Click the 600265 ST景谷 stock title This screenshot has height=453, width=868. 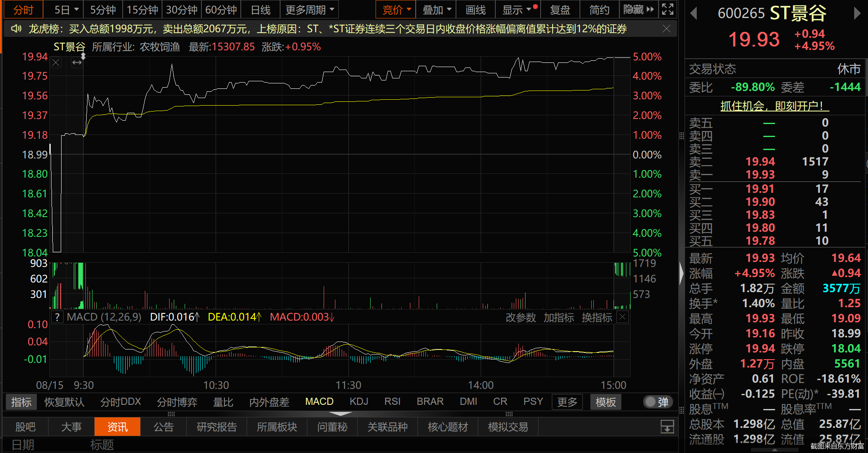[x=772, y=13]
